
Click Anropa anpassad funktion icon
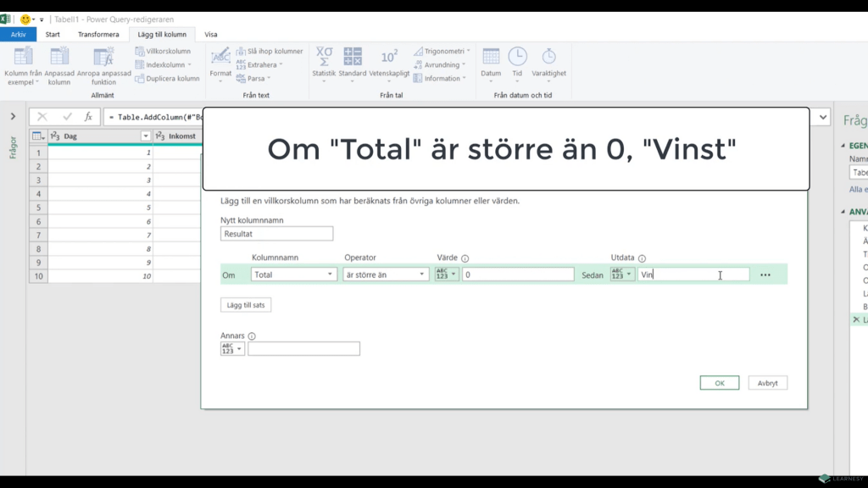[103, 58]
